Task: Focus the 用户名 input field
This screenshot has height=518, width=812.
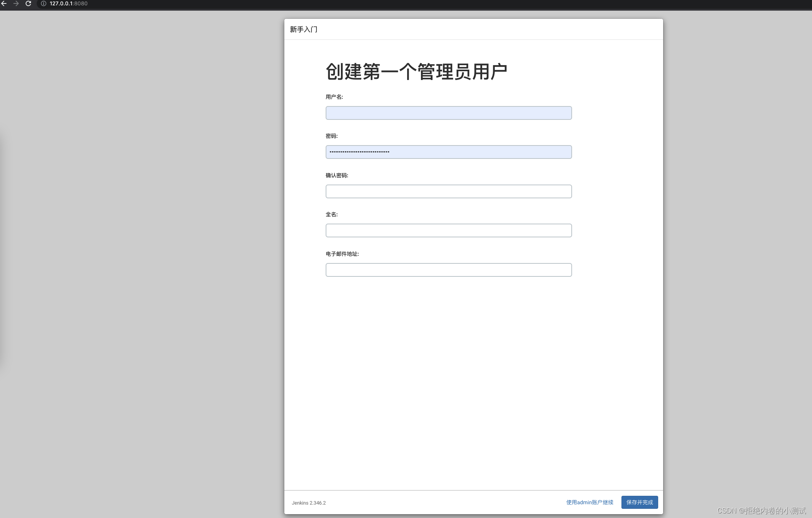Action: (448, 113)
